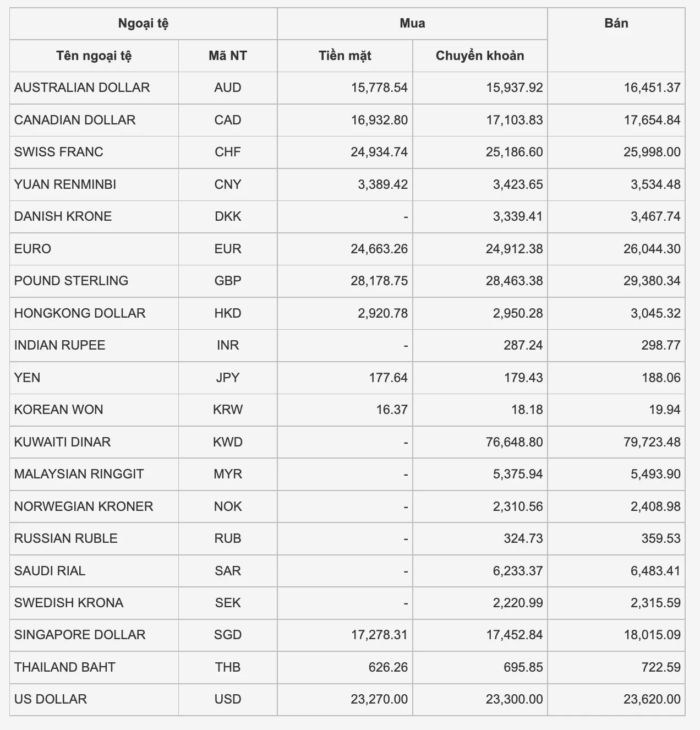Select the "Mã NT" subheader
Screen dimensions: 700x730
(x=228, y=56)
